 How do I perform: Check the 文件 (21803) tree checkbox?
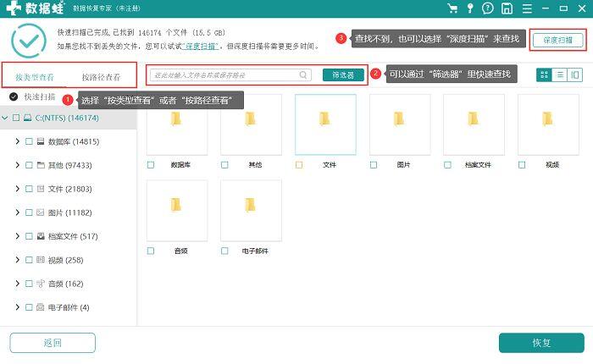29,189
